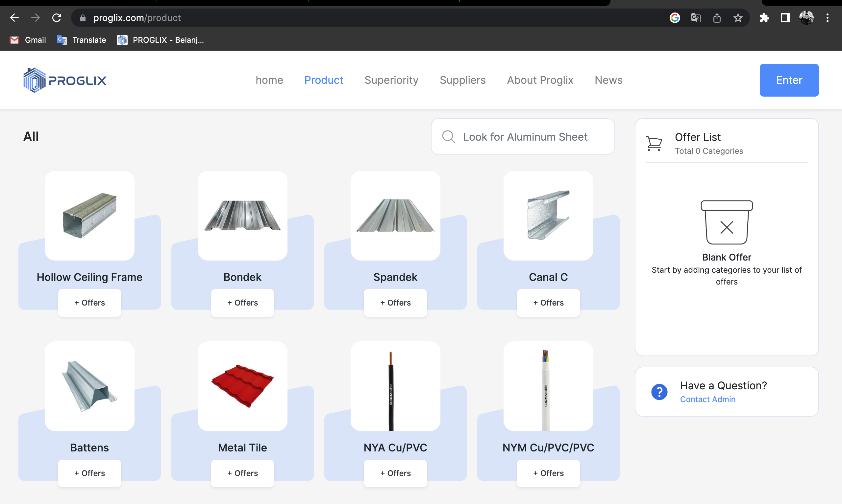This screenshot has width=842, height=504.
Task: Click the Look for Aluminum Sheet search field
Action: point(525,137)
